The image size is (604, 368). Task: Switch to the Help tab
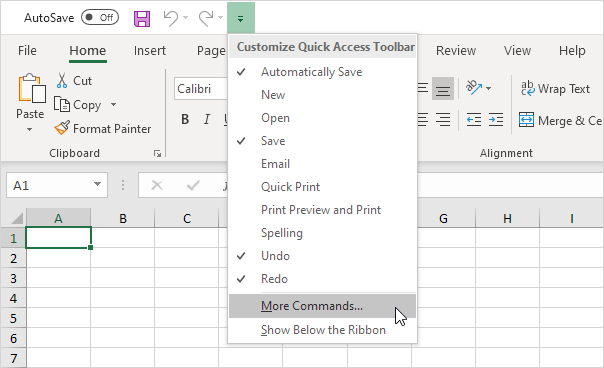tap(572, 50)
